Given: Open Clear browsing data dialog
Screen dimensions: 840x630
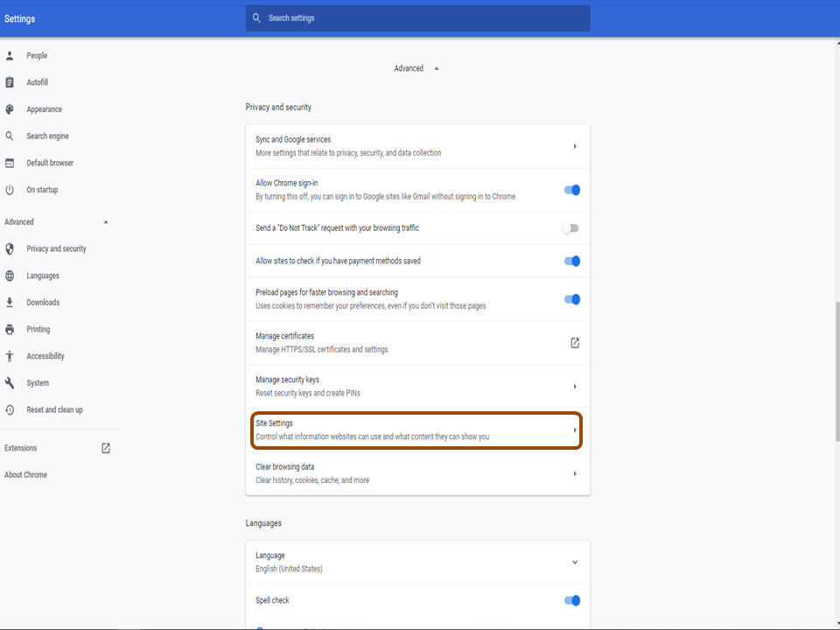Looking at the screenshot, I should click(x=417, y=473).
